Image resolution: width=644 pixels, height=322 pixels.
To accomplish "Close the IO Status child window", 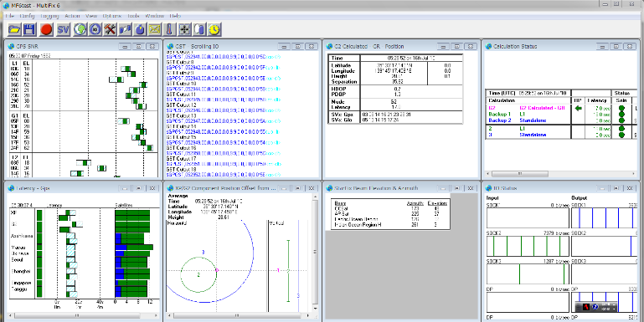I will [629, 188].
